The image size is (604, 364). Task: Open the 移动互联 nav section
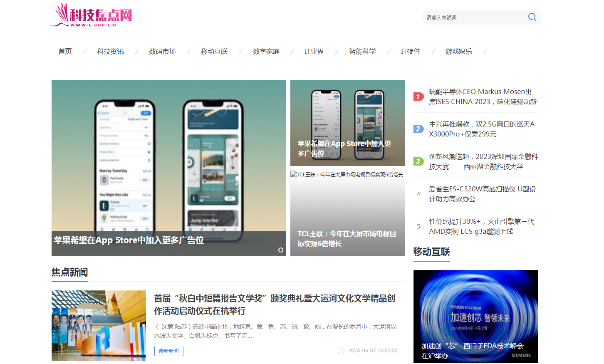pos(214,51)
